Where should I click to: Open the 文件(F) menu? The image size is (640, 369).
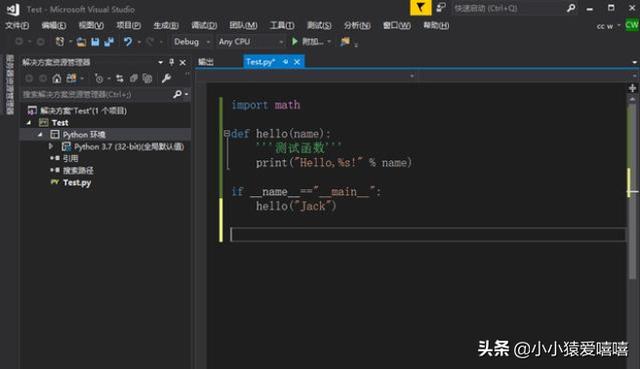pyautogui.click(x=17, y=25)
